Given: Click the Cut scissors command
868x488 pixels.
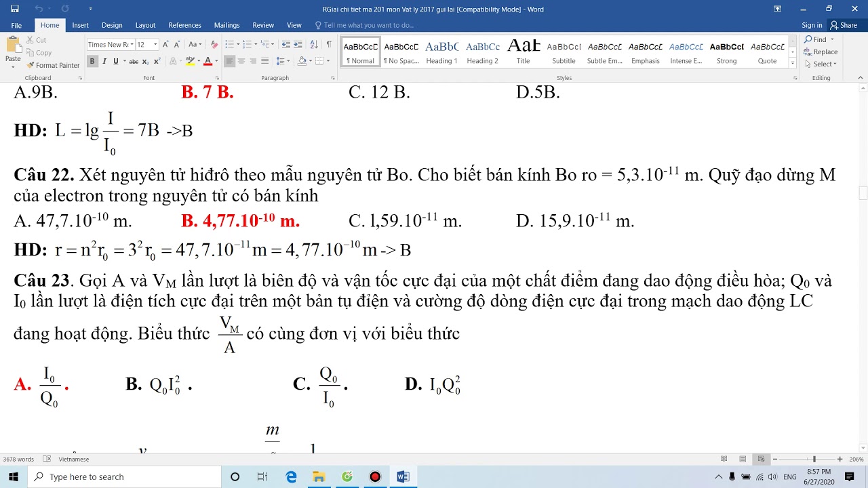Looking at the screenshot, I should pos(37,40).
